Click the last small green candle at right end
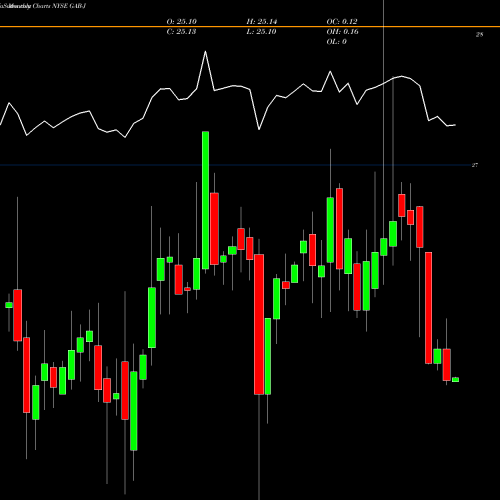The image size is (500, 500). (x=455, y=380)
